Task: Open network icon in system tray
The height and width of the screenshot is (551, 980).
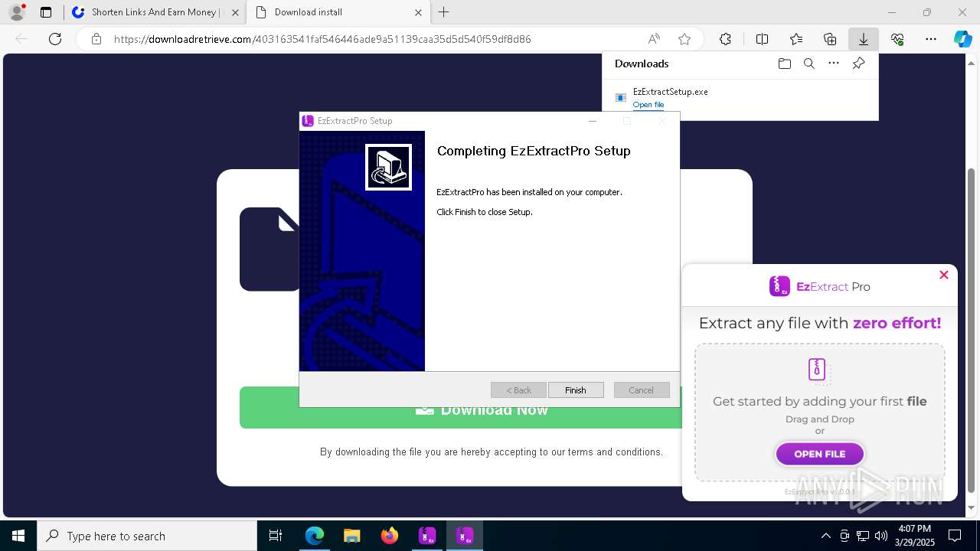Action: (863, 536)
